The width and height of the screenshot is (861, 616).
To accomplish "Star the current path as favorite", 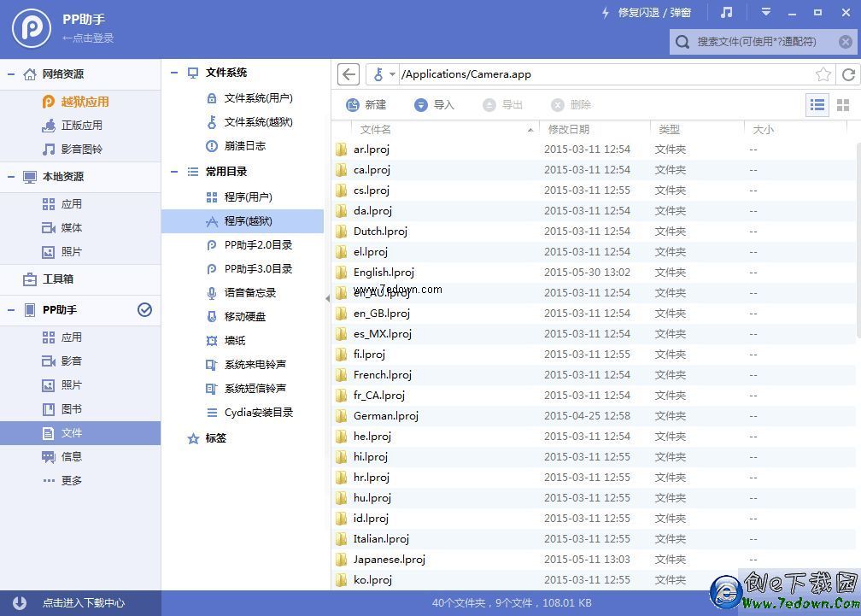I will (823, 74).
